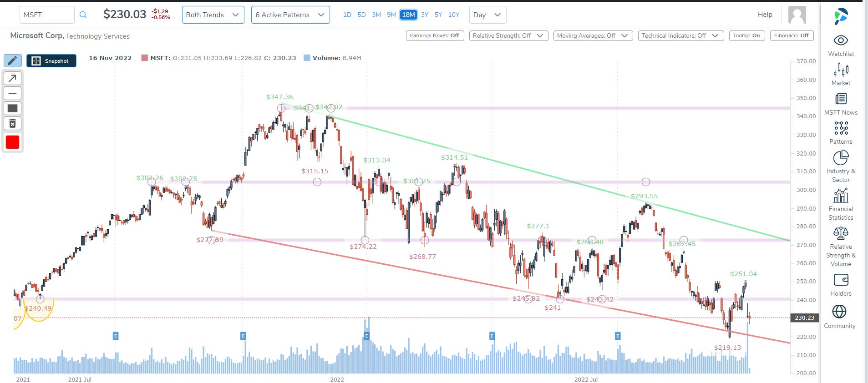868x383 pixels.
Task: Open the Both Trends dropdown
Action: [213, 15]
